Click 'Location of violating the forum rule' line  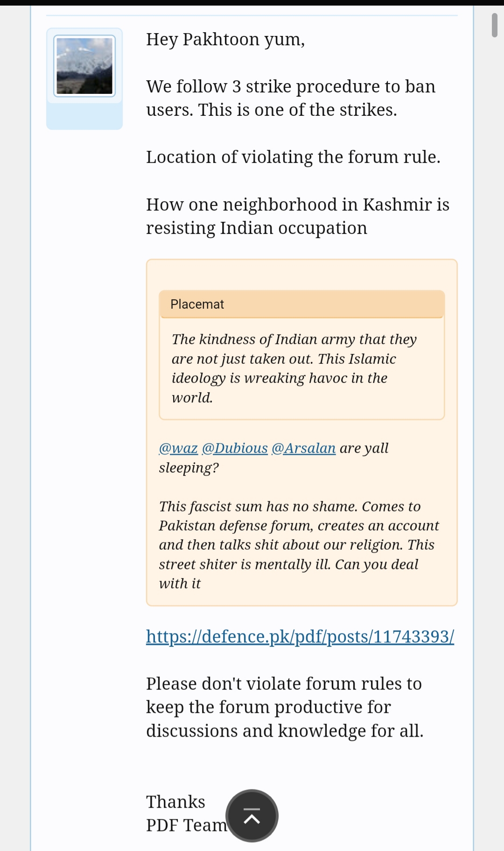click(293, 157)
